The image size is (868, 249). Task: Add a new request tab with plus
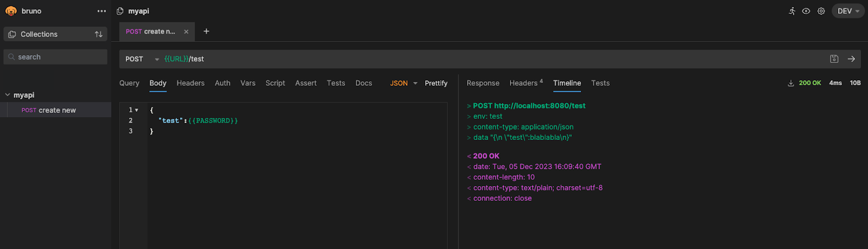tap(206, 31)
